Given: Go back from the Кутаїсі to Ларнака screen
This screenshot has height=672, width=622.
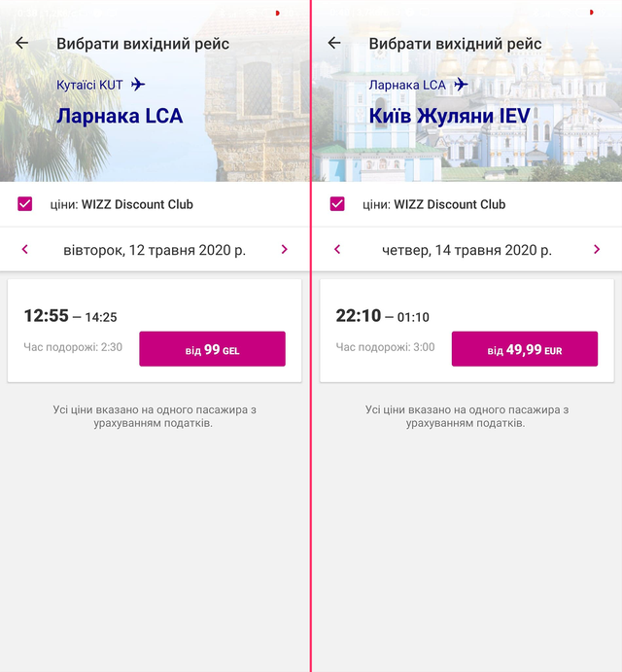Looking at the screenshot, I should coord(22,44).
